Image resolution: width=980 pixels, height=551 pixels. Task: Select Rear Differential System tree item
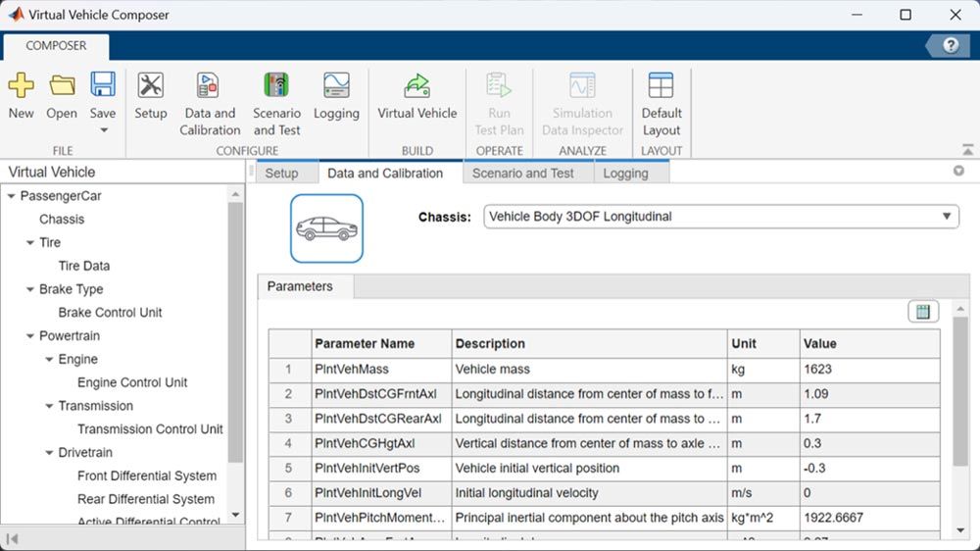pos(146,499)
